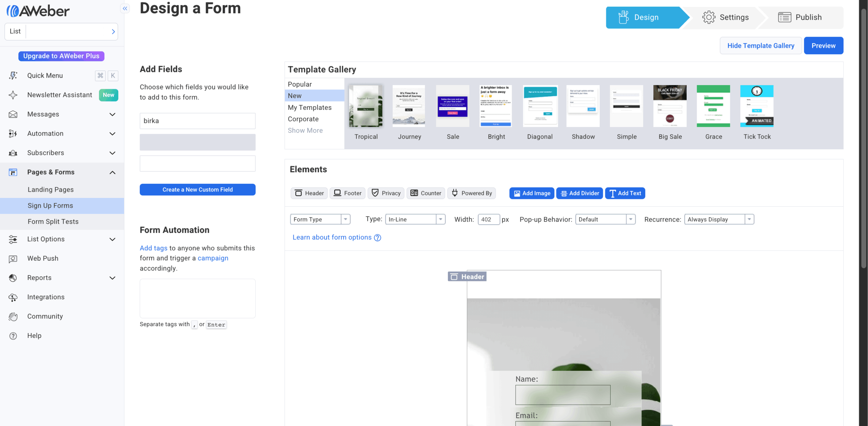Open the Pop-up Behavior Default dropdown
868x426 pixels.
(605, 219)
